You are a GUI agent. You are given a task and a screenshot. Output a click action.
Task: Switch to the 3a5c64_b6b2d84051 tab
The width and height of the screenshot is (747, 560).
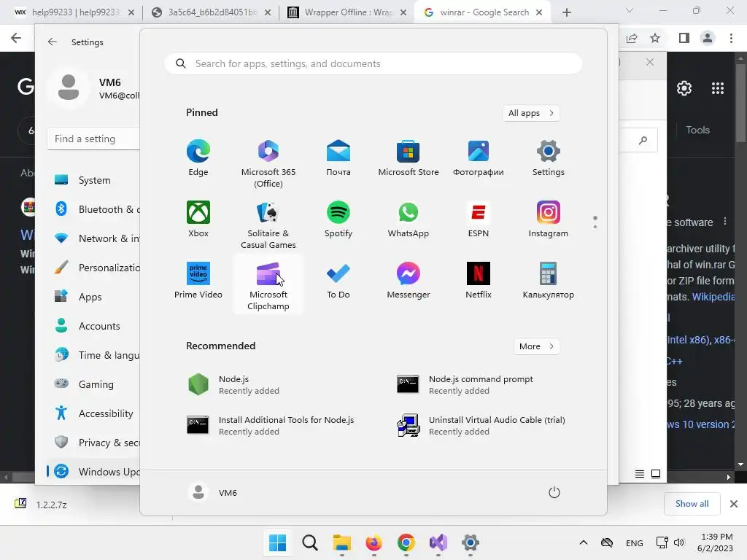pos(210,12)
